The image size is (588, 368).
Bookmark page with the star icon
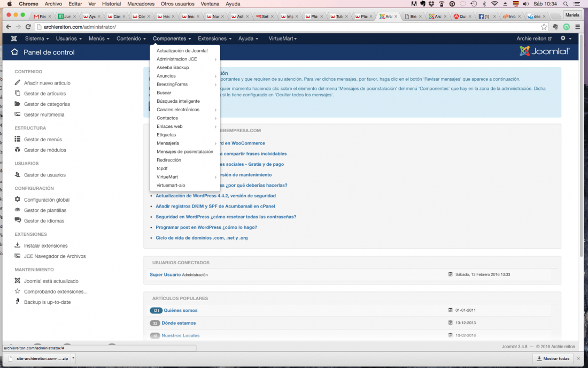coord(544,27)
